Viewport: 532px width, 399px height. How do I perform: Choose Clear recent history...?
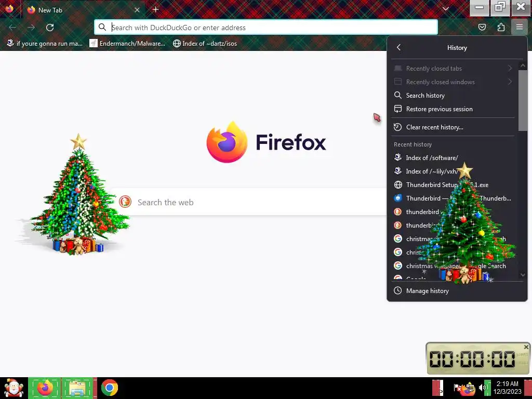(453, 127)
